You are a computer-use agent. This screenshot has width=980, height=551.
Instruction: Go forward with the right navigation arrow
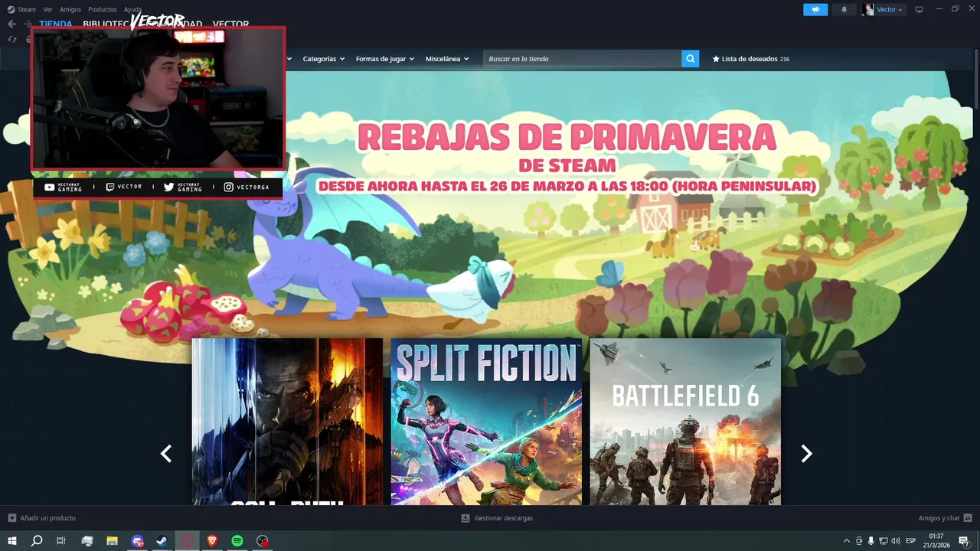[x=28, y=24]
